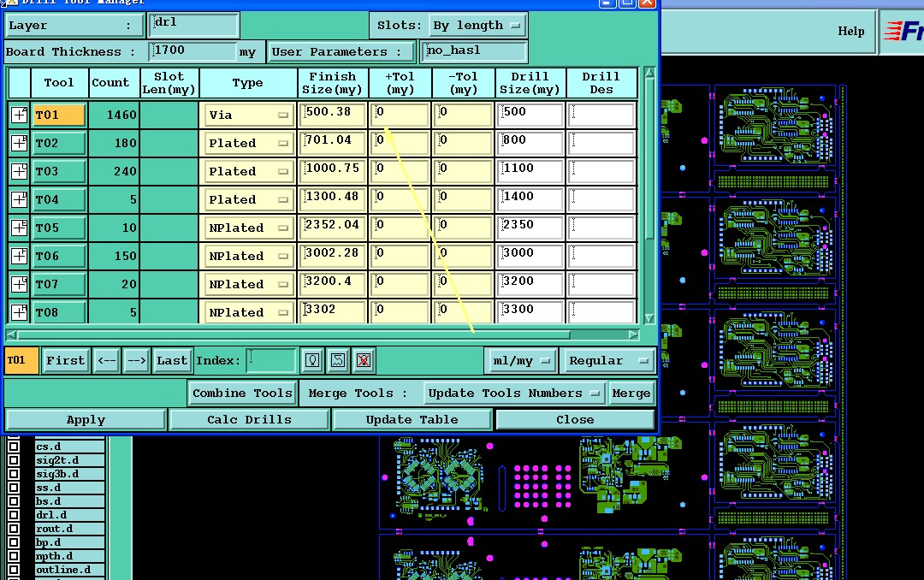Image resolution: width=924 pixels, height=580 pixels.
Task: Click the vertical scrollbar thumb of tool table
Action: point(649,159)
